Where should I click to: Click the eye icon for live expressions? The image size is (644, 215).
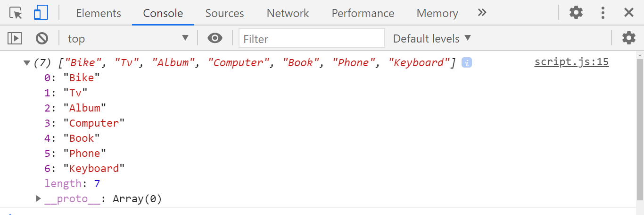215,38
